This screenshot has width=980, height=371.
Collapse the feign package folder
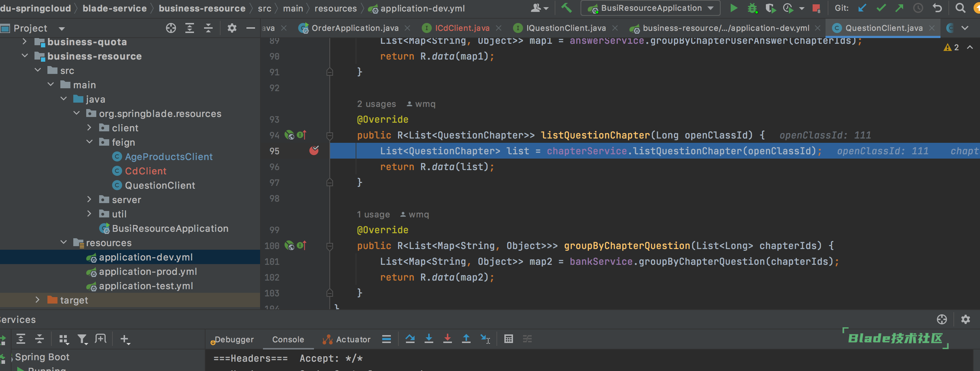click(x=89, y=142)
